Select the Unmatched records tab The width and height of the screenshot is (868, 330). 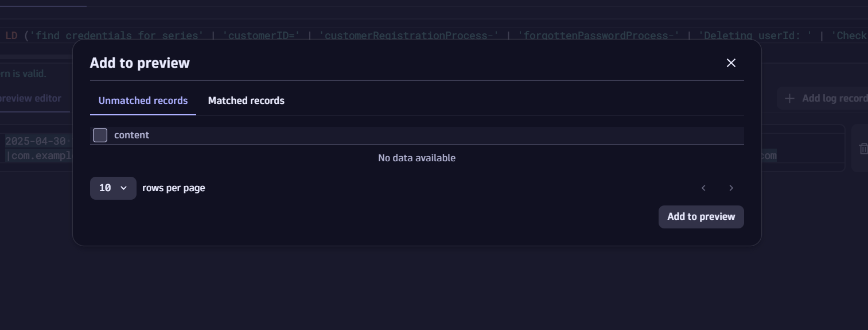coord(143,101)
